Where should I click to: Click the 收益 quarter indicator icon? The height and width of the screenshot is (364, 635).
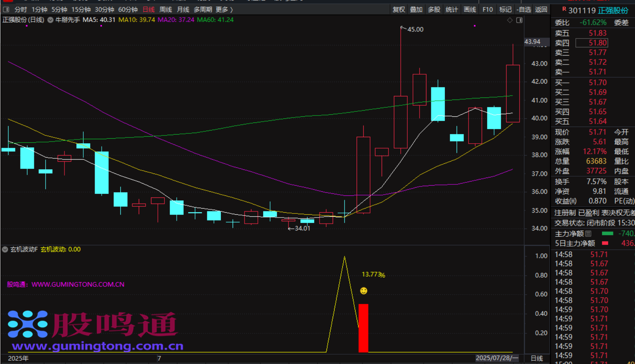coord(573,201)
